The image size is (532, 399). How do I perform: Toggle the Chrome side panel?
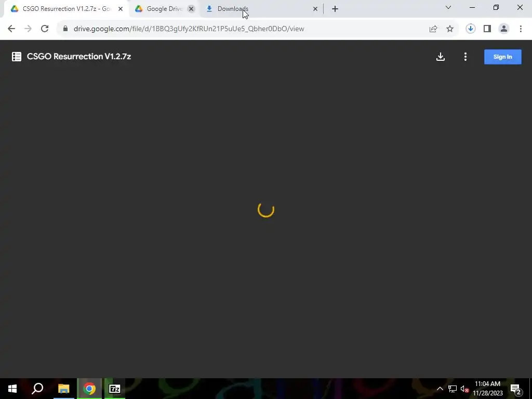pyautogui.click(x=487, y=29)
